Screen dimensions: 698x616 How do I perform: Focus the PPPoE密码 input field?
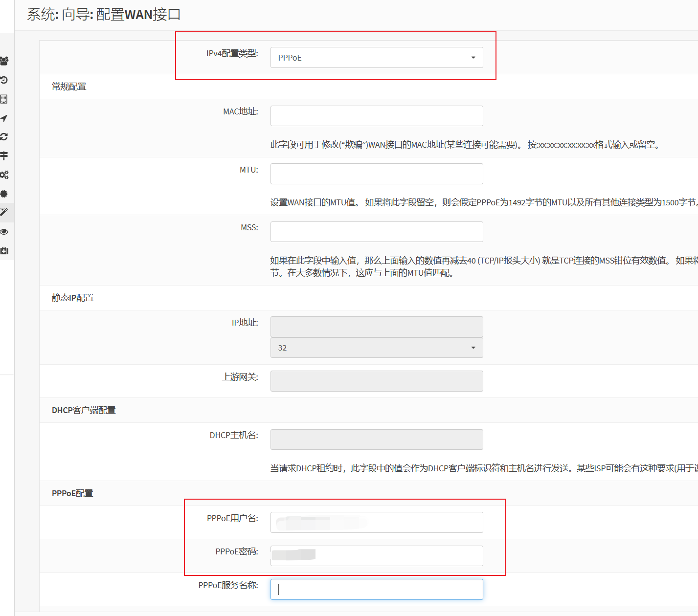tap(377, 556)
